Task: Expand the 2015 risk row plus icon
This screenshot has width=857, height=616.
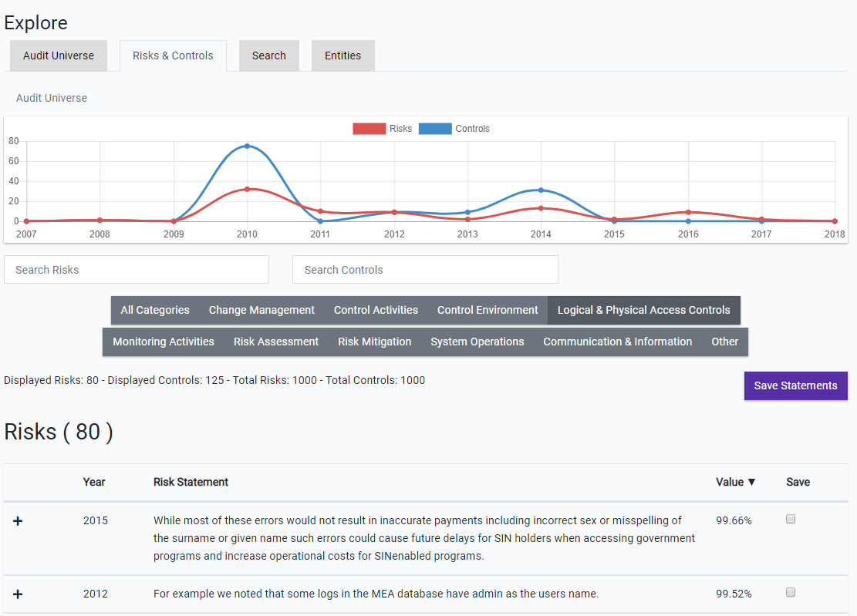Action: 18,522
